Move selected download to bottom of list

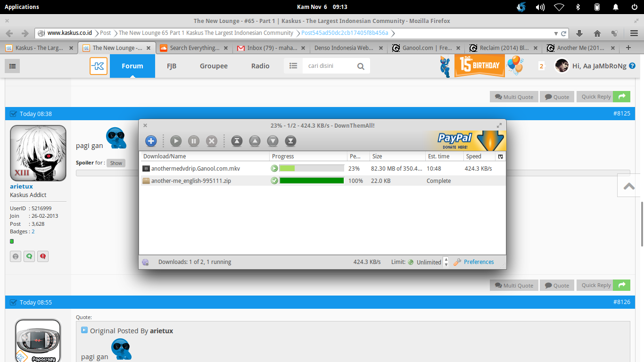point(291,141)
